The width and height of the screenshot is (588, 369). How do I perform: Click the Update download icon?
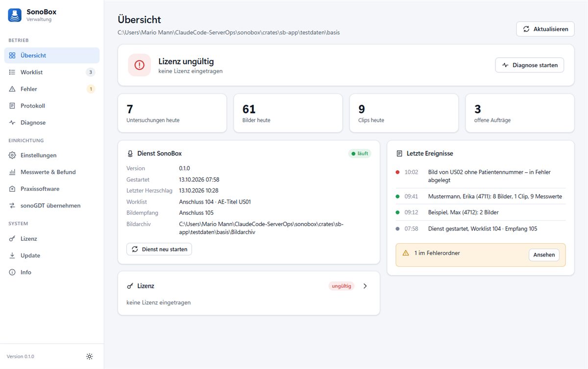pyautogui.click(x=12, y=255)
